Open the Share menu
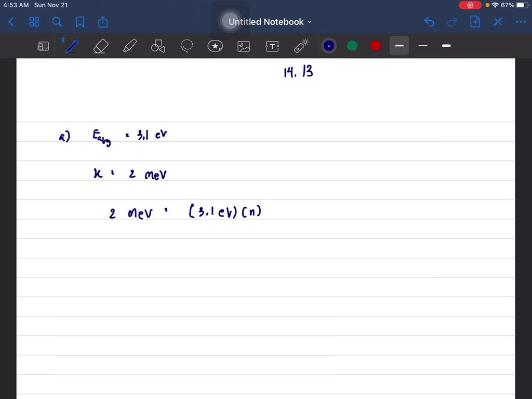Screen dimensions: 532x399 coord(102,22)
